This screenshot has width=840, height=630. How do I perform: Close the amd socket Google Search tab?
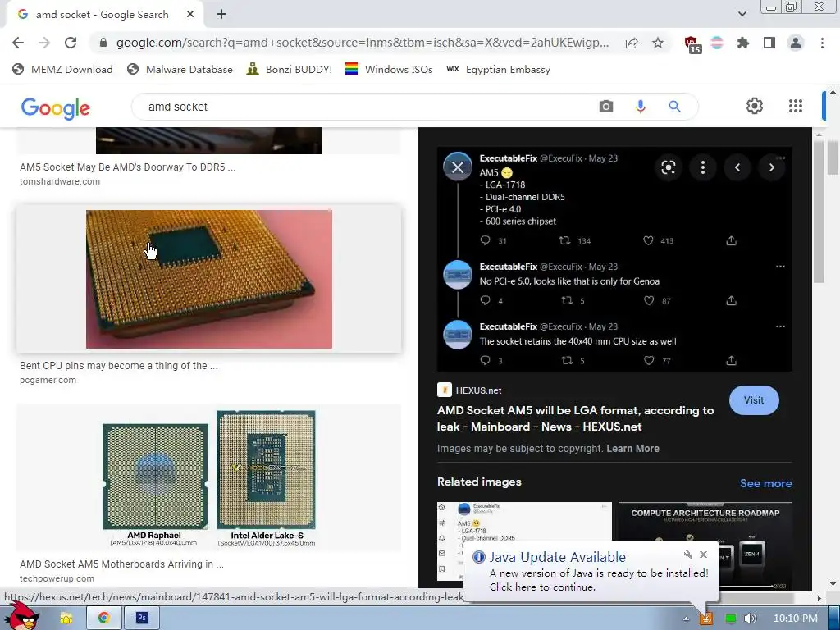tap(190, 15)
